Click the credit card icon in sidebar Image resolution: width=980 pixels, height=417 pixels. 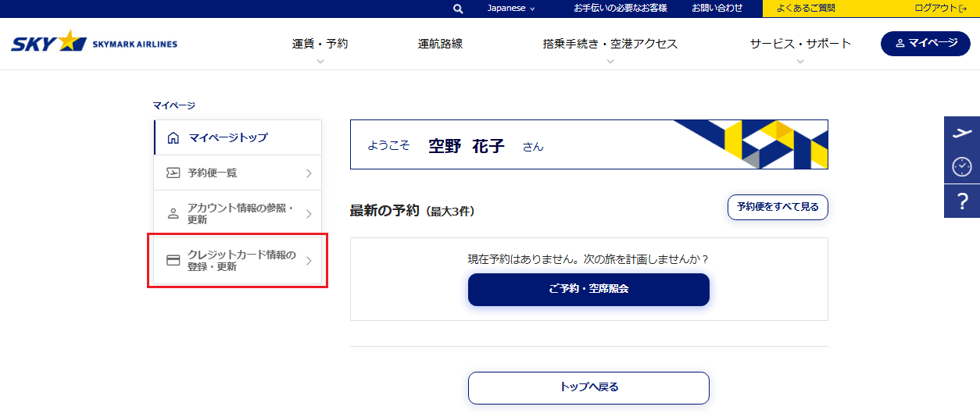pyautogui.click(x=173, y=261)
